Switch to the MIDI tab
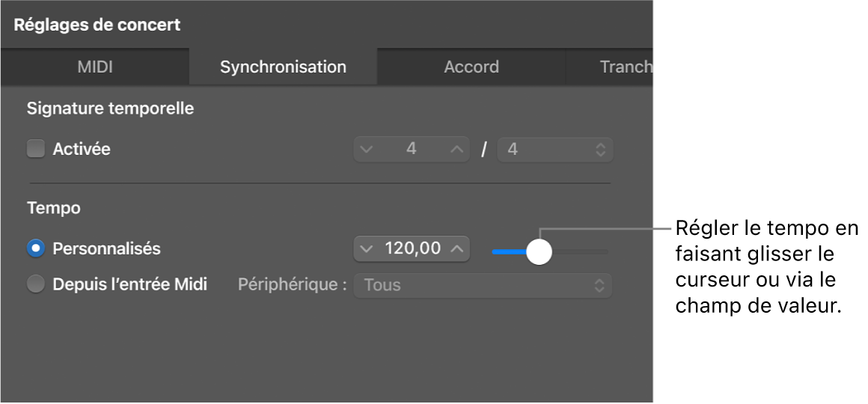This screenshot has height=404, width=868. point(95,67)
